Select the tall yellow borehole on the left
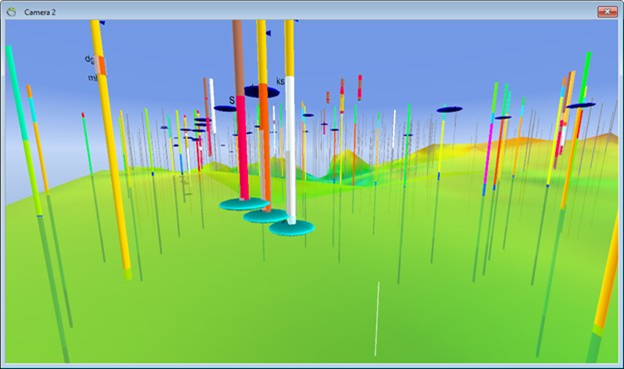This screenshot has width=624, height=369. click(x=111, y=147)
